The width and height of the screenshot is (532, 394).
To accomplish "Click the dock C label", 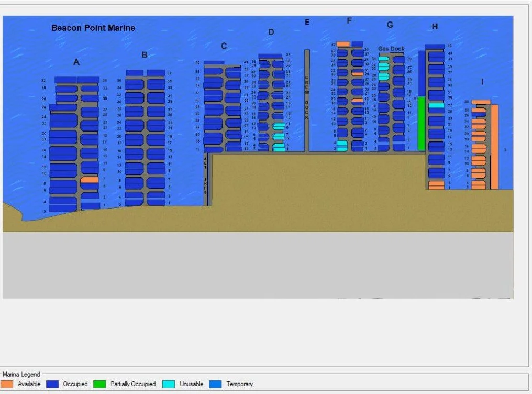I will 224,46.
